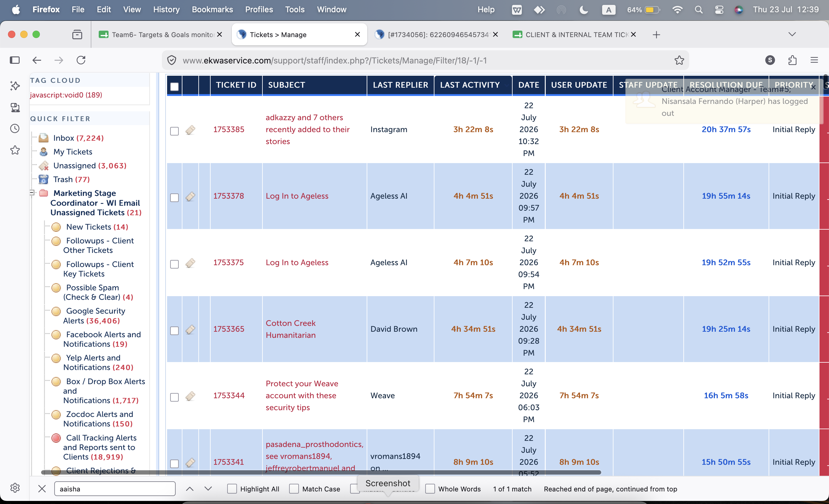Image resolution: width=829 pixels, height=504 pixels.
Task: Reload the current page
Action: [81, 60]
